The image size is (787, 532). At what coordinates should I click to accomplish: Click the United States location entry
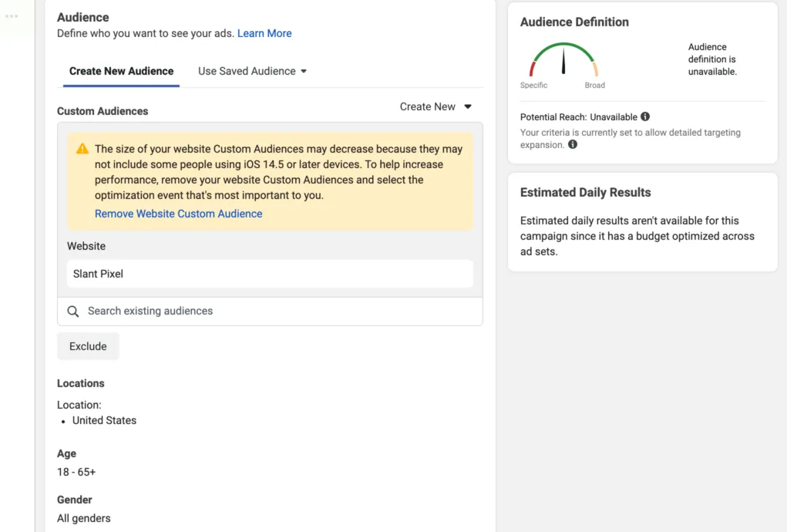point(104,420)
